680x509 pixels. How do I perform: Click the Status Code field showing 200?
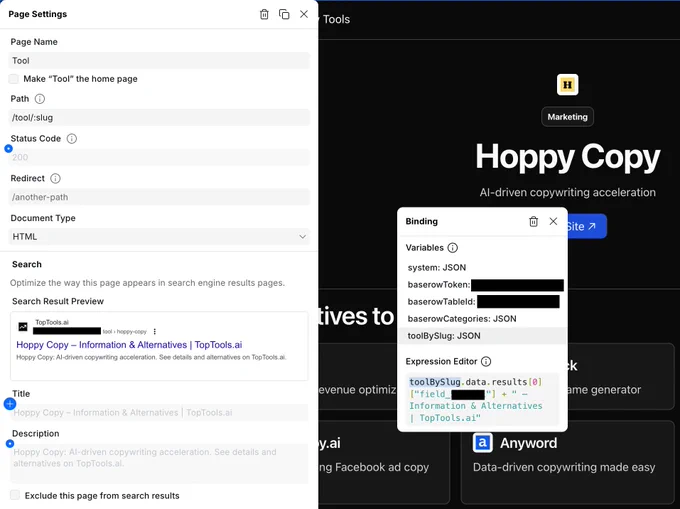tap(159, 157)
